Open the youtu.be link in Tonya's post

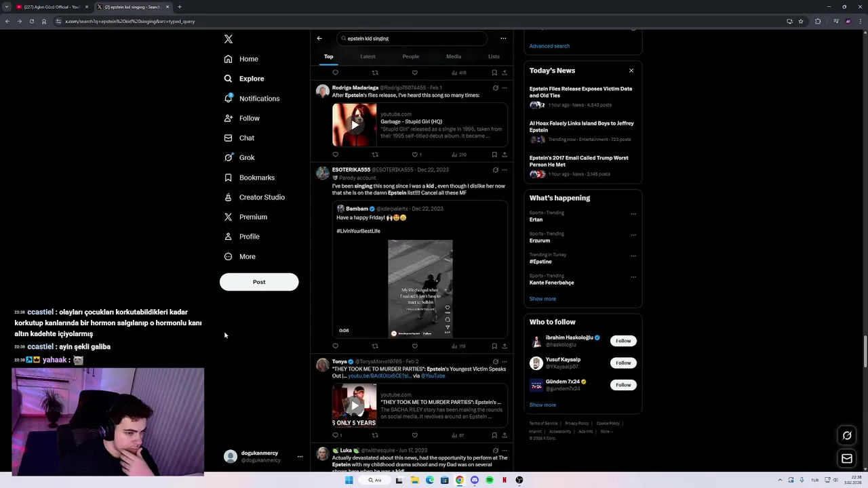tap(380, 375)
